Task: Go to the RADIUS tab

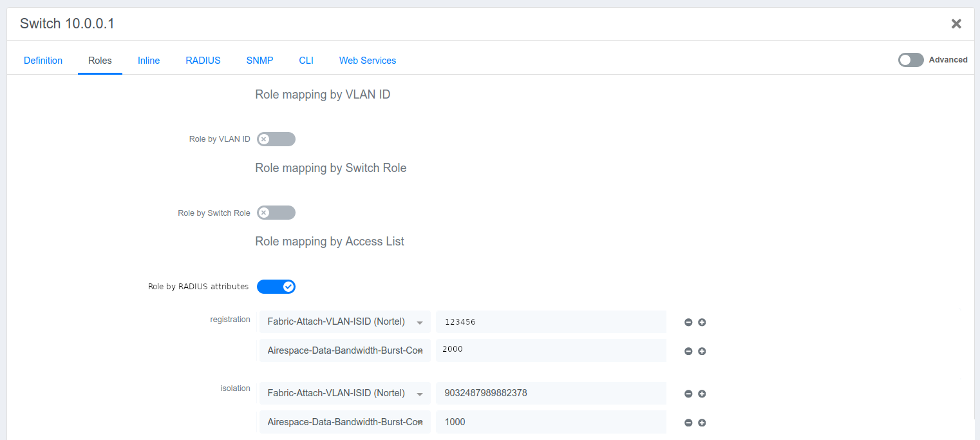Action: [x=203, y=61]
